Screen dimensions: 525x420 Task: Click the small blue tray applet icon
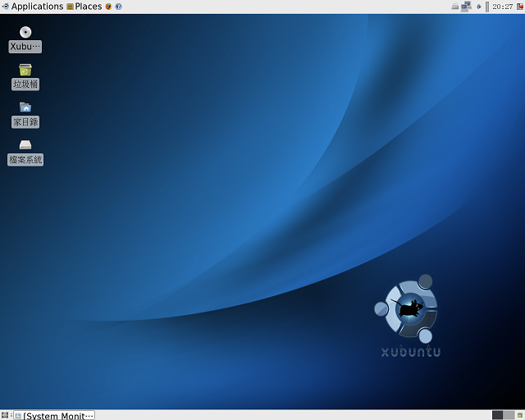tap(479, 7)
